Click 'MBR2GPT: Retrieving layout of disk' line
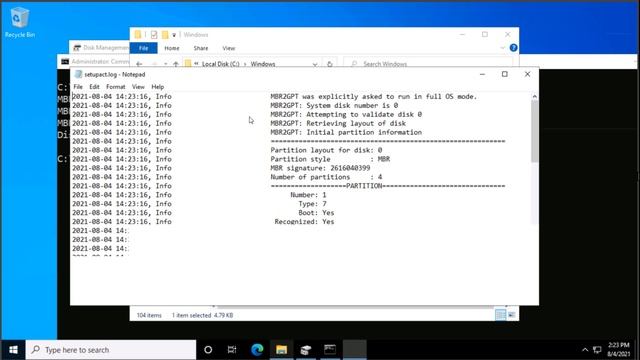Viewport: 640px width, 360px height. click(338, 123)
